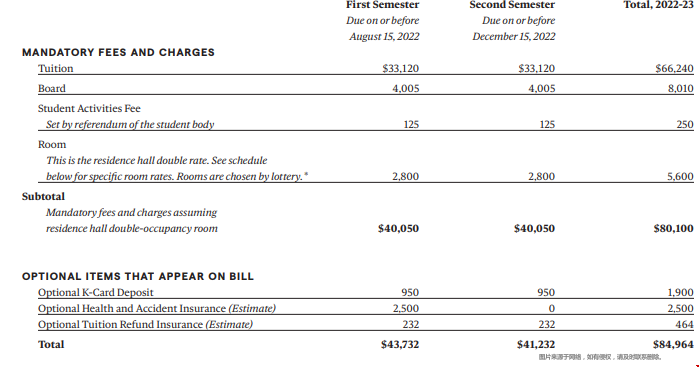This screenshot has width=699, height=367.
Task: Click the MANDATORY FEES AND CHARGES heading
Action: pos(118,52)
